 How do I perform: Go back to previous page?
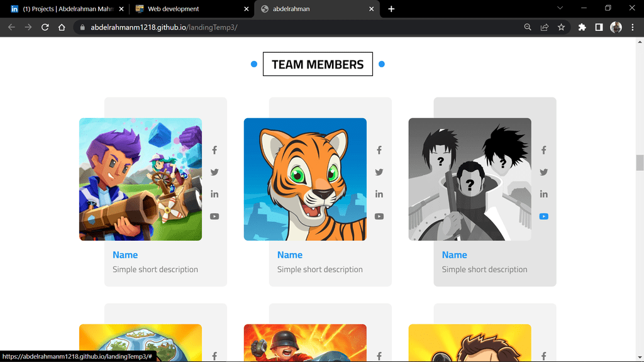tap(11, 27)
